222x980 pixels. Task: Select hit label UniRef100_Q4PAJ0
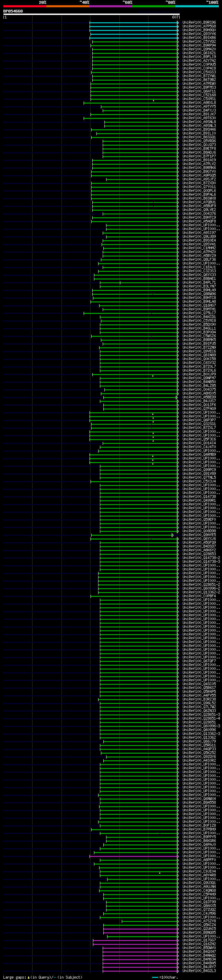(x=199, y=844)
